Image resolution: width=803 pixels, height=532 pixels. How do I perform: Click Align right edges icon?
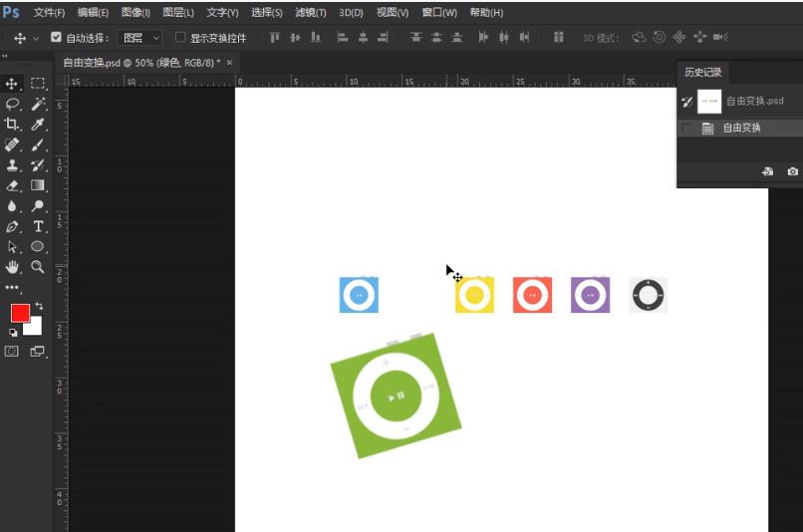click(383, 38)
